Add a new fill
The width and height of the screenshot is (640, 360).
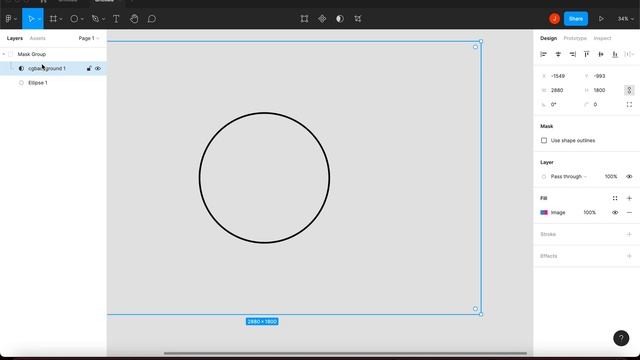(629, 198)
